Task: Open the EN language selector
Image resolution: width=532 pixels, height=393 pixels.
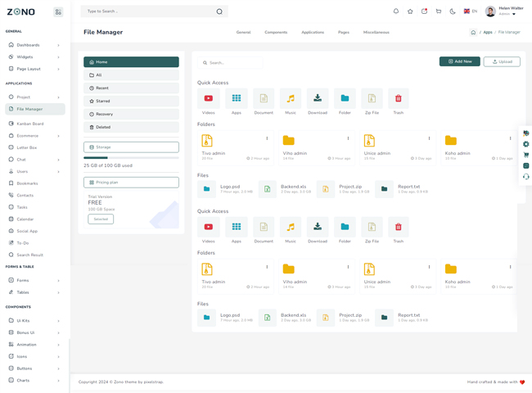Action: 471,11
